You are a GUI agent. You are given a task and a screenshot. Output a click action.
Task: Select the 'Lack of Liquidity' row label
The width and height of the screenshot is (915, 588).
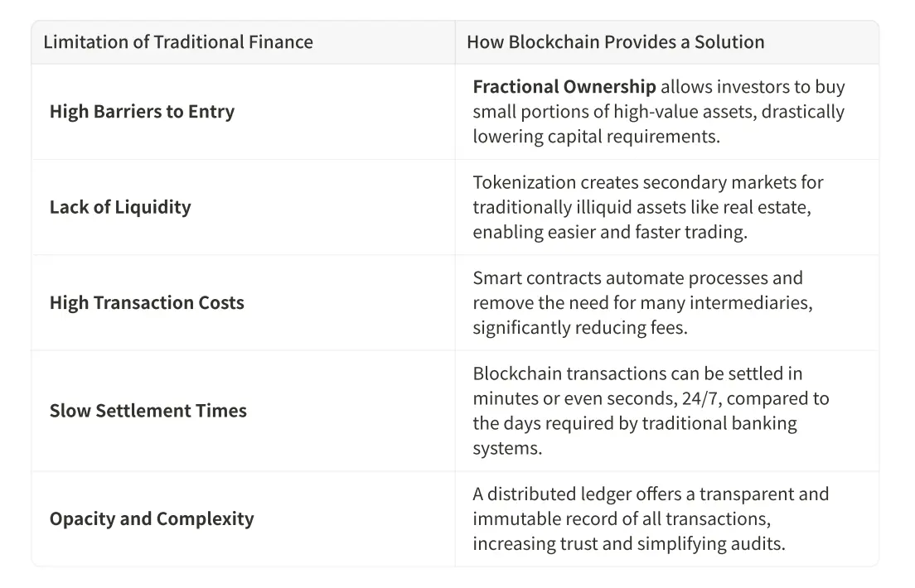[x=120, y=207]
